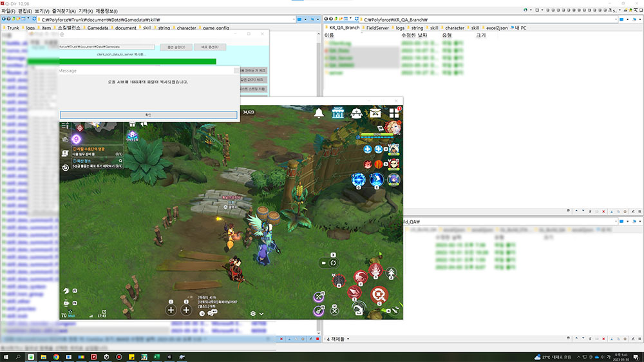The height and width of the screenshot is (362, 644).
Task: Open excel2json favorite in right pane
Action: [x=495, y=28]
